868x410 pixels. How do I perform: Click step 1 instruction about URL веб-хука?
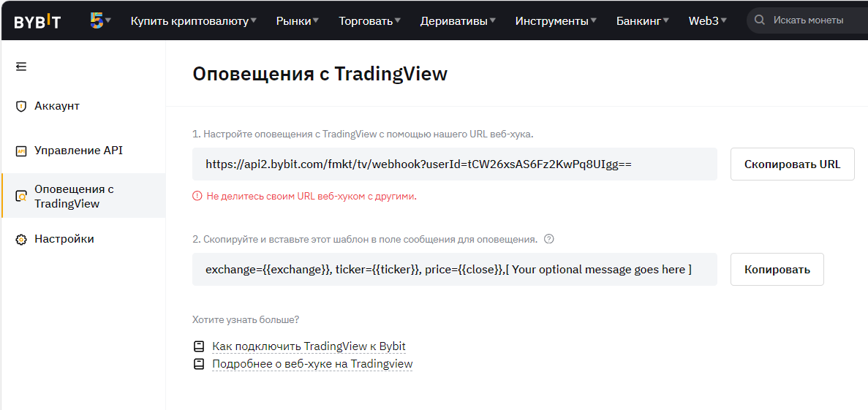pyautogui.click(x=363, y=134)
